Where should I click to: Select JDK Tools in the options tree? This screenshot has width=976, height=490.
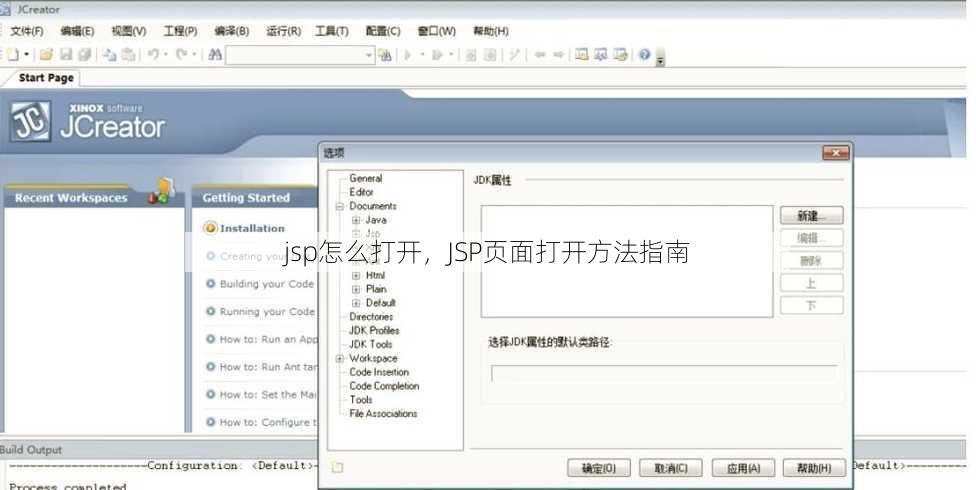click(370, 344)
